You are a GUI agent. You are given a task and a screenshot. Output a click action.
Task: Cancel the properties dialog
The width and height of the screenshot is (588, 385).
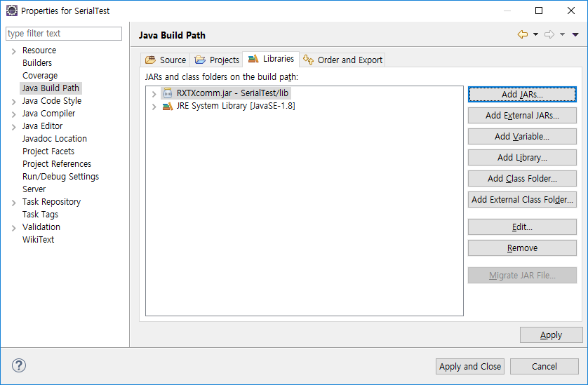[x=544, y=366]
